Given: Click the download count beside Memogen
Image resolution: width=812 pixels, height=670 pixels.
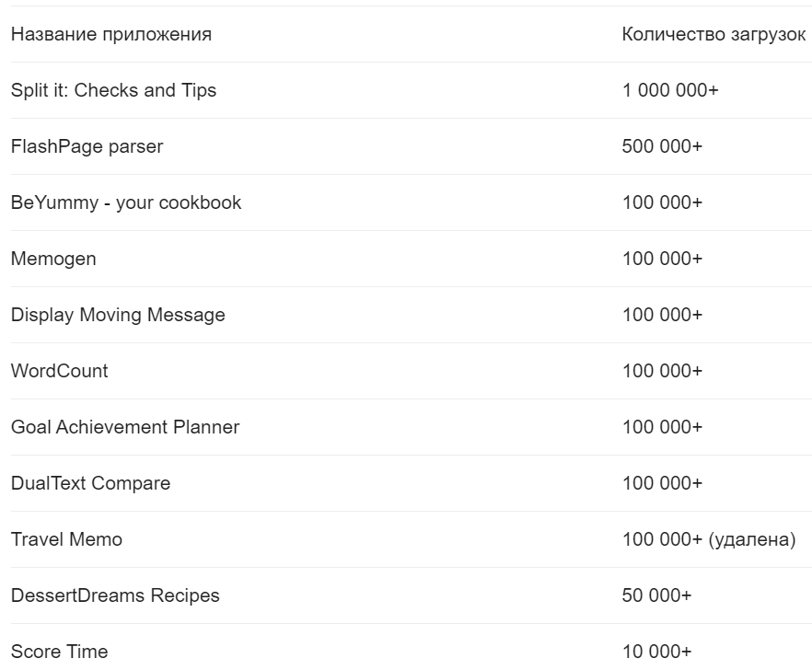Looking at the screenshot, I should [x=662, y=259].
